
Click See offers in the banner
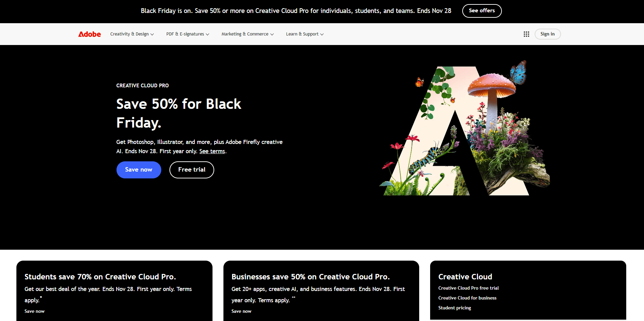[482, 11]
